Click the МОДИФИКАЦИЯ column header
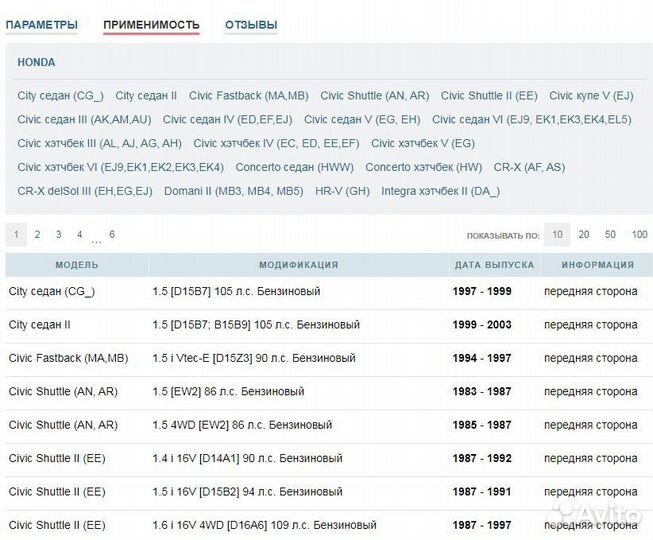 coord(298,265)
